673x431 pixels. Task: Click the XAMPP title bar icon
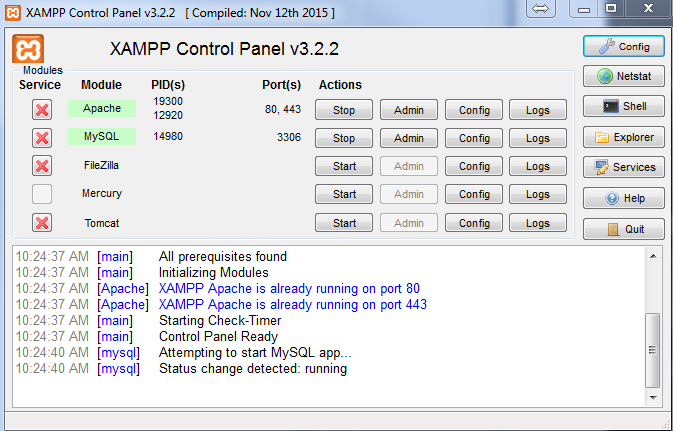click(x=13, y=12)
